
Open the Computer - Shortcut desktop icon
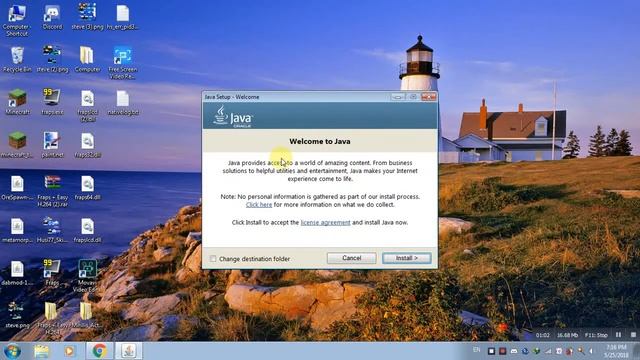point(17,20)
